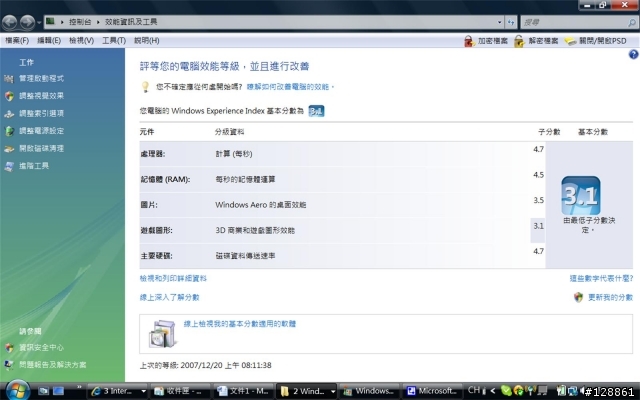The image size is (640, 400).
Task: Open recent pages dropdown beside navigation arrows
Action: tap(39, 22)
